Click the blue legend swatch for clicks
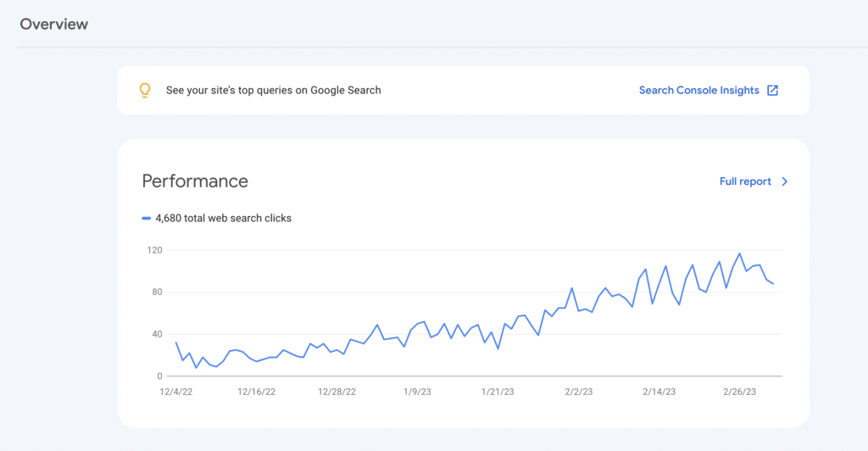The width and height of the screenshot is (868, 451). (x=147, y=218)
